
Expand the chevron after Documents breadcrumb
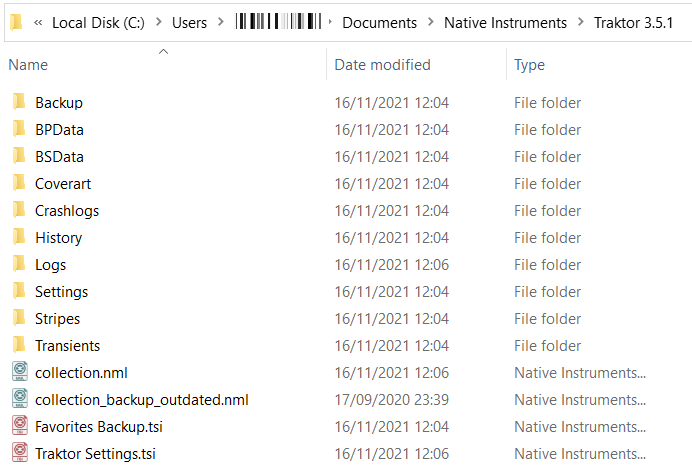[431, 22]
